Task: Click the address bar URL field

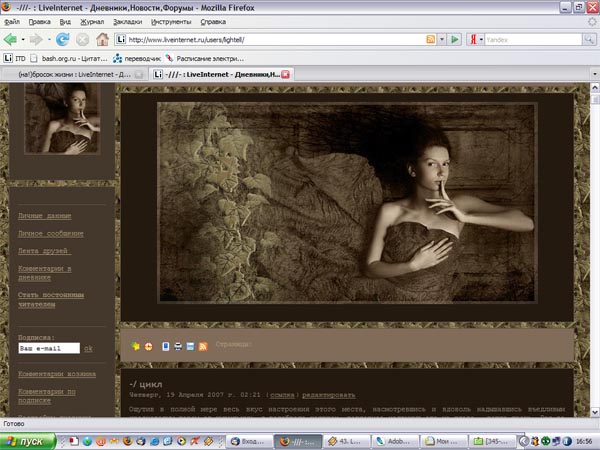Action: [276, 39]
